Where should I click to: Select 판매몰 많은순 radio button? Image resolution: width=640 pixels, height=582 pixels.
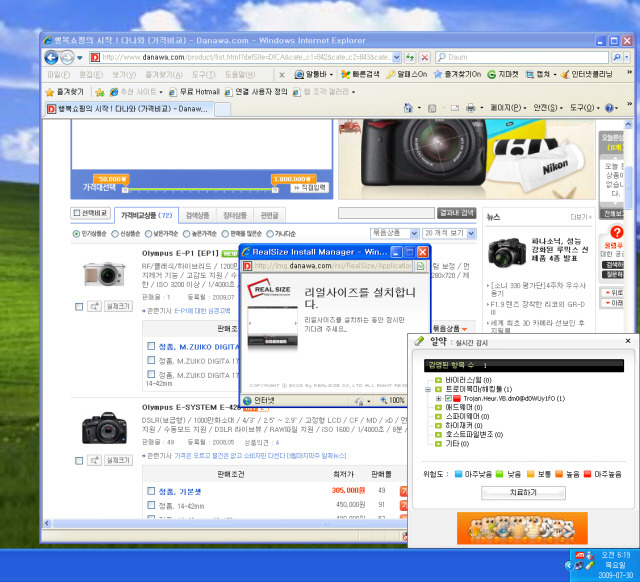click(x=225, y=234)
